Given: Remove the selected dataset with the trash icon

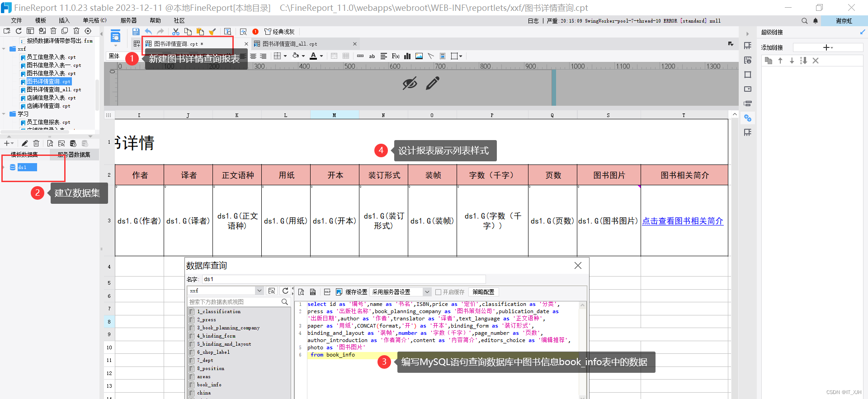Looking at the screenshot, I should [x=36, y=143].
